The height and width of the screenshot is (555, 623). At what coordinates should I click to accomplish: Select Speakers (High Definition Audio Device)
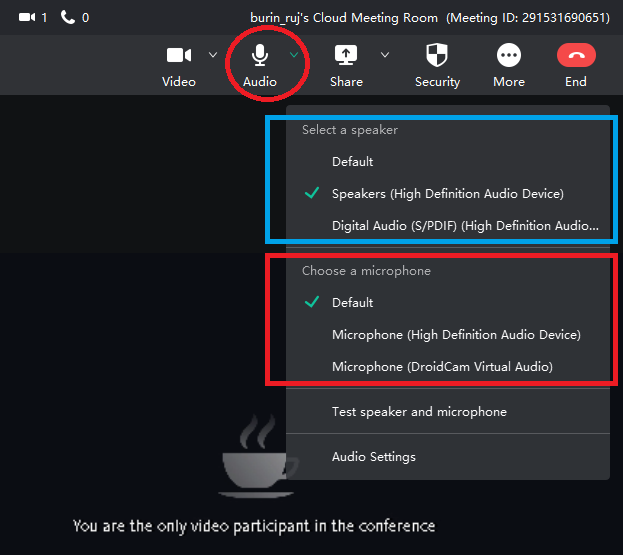click(x=447, y=194)
